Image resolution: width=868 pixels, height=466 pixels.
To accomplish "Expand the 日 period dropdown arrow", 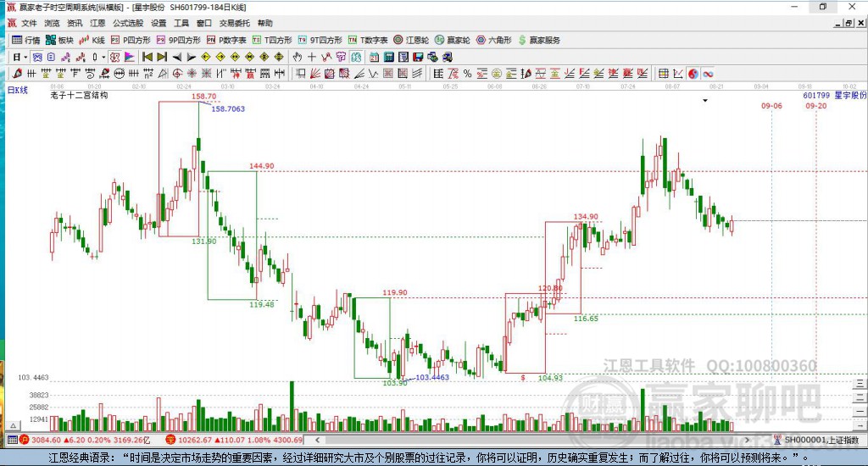I will [25, 57].
